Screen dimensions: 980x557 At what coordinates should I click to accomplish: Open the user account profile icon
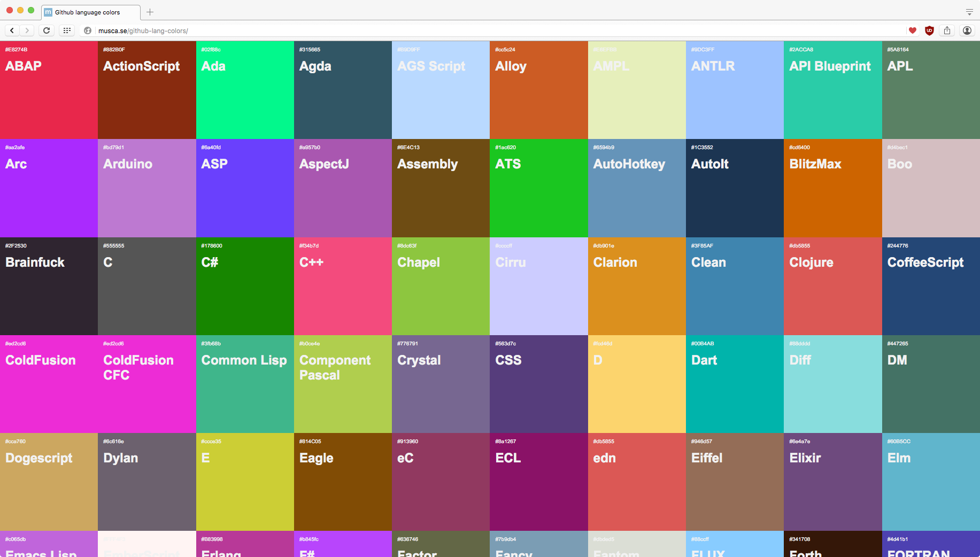point(967,30)
